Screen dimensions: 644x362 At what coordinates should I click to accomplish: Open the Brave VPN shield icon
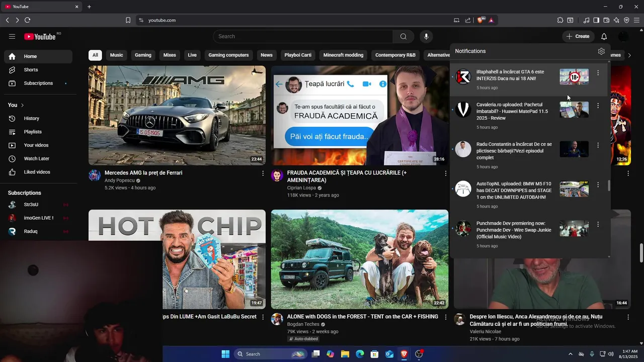pos(626,20)
